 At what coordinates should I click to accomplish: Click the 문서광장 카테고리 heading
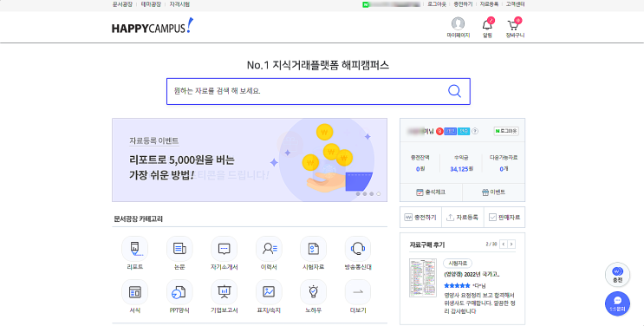[139, 219]
